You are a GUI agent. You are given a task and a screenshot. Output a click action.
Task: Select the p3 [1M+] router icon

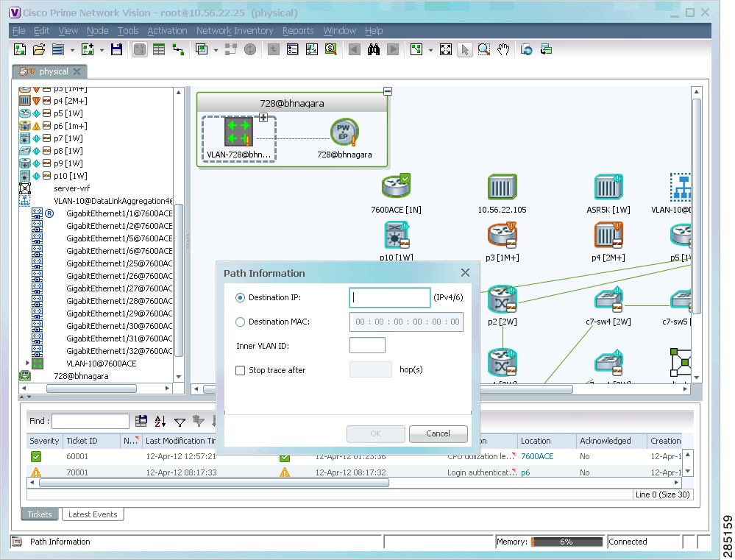click(x=502, y=235)
